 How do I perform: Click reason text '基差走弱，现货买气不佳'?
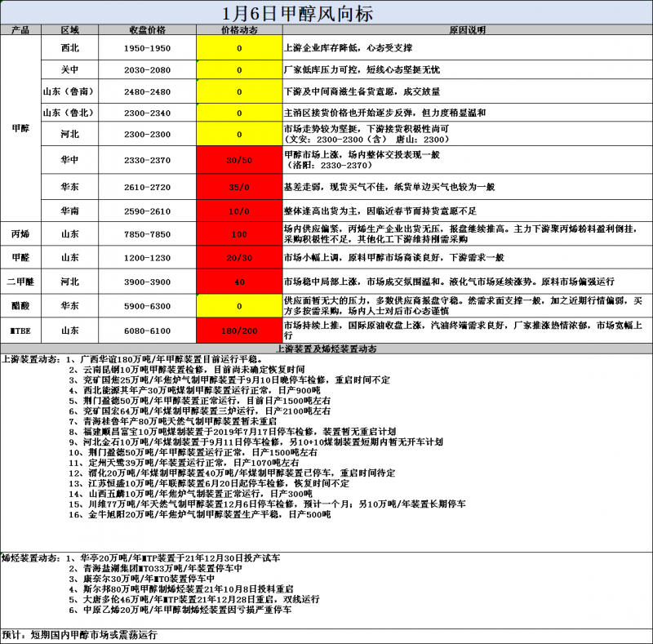tap(335, 187)
